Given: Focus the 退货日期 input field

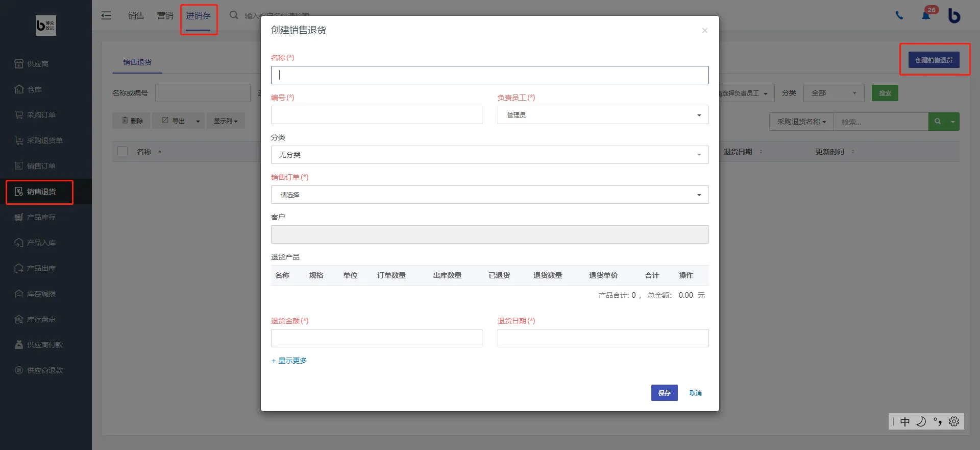Looking at the screenshot, I should 603,338.
